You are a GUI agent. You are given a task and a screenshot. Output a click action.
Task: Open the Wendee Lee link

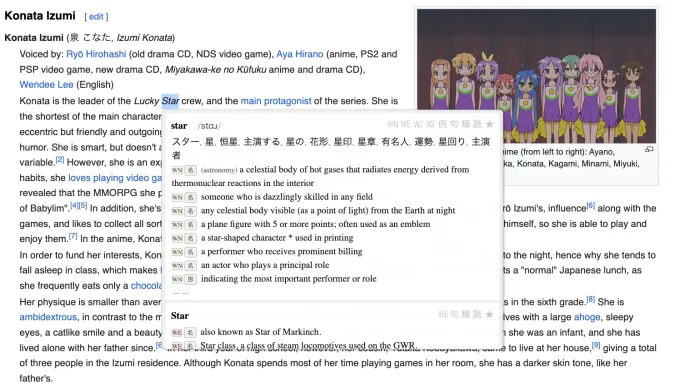pyautogui.click(x=46, y=85)
